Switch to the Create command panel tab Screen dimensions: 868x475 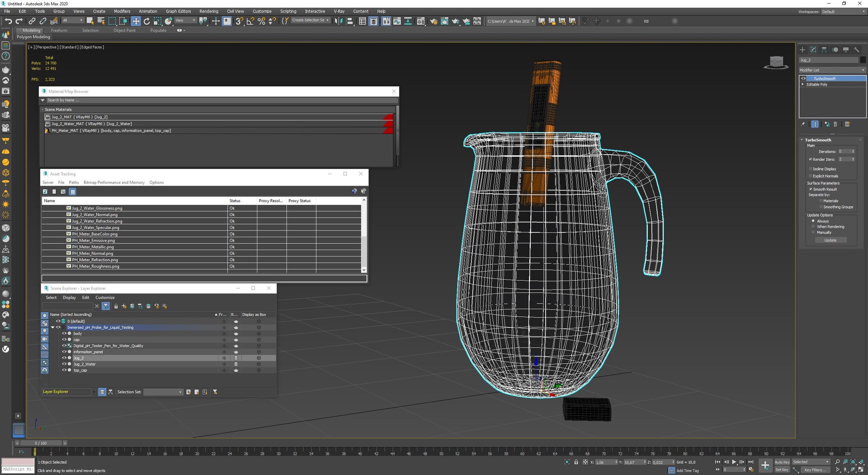pos(802,50)
